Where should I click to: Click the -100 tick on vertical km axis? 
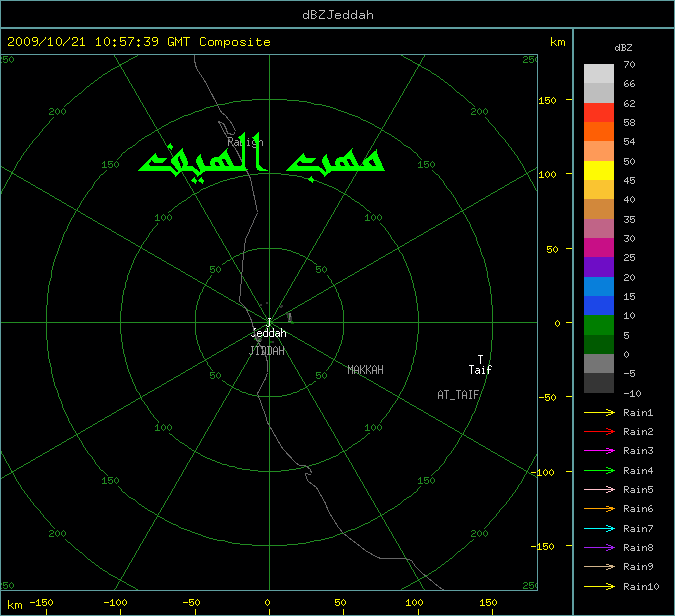coord(542,472)
